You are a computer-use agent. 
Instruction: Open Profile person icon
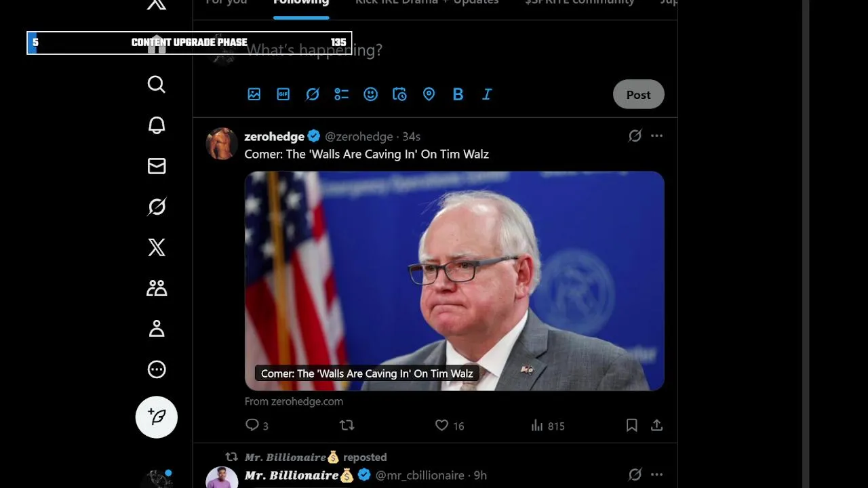(157, 329)
